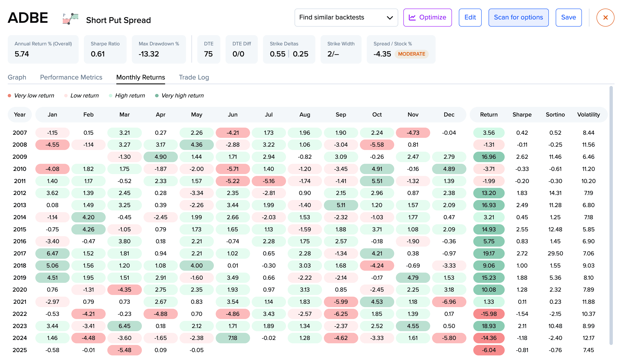Image resolution: width=621 pixels, height=364 pixels.
Task: Click the Volatility column header
Action: tap(589, 115)
